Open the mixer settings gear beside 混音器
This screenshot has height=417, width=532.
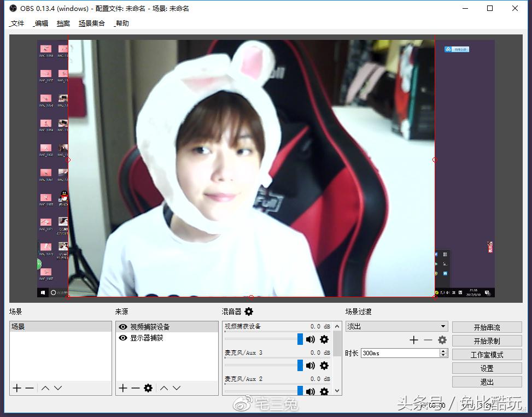[x=249, y=312]
